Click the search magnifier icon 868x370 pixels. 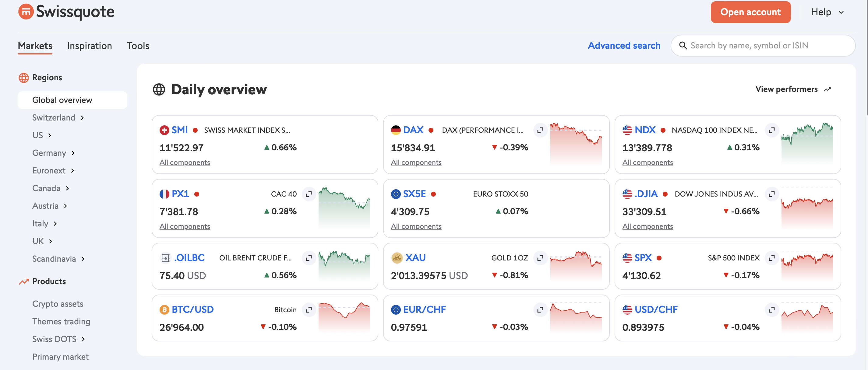pyautogui.click(x=683, y=45)
